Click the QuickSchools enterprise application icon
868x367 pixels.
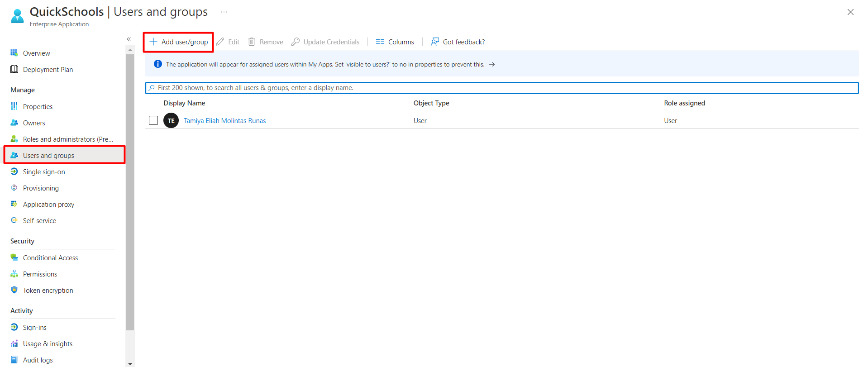click(17, 16)
